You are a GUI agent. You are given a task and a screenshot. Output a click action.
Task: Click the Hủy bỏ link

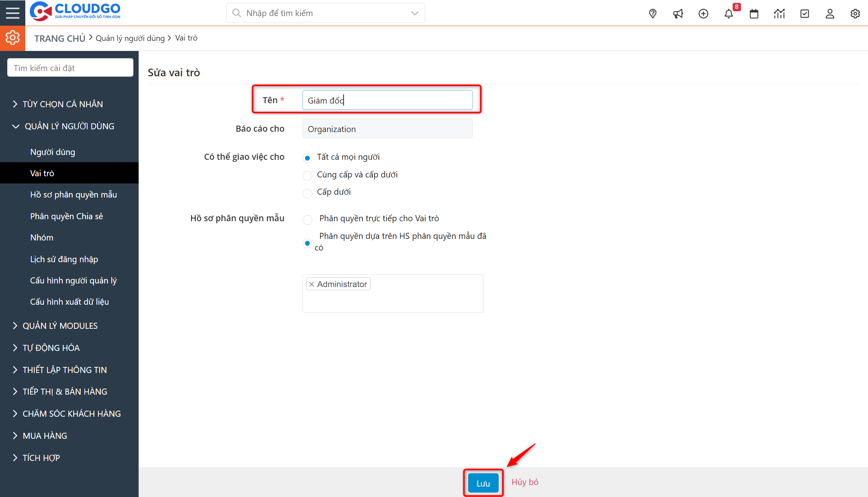[x=525, y=482]
